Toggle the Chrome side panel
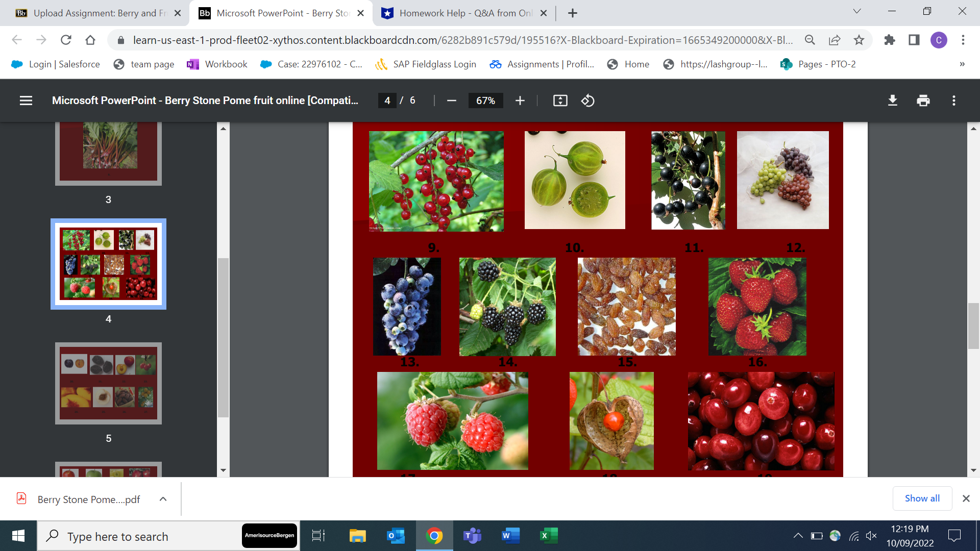 pyautogui.click(x=914, y=40)
